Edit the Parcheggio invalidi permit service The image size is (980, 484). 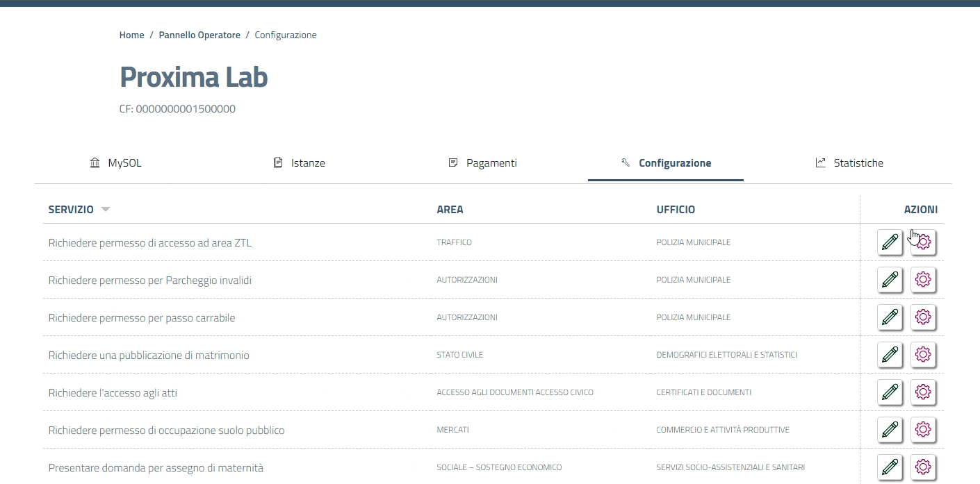pyautogui.click(x=890, y=280)
